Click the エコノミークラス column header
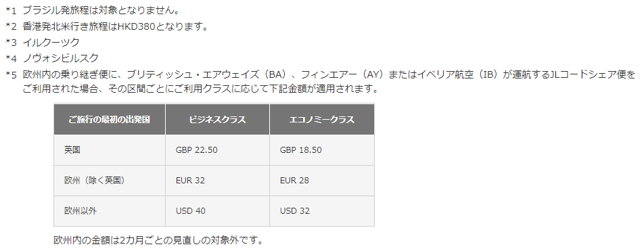 click(322, 120)
